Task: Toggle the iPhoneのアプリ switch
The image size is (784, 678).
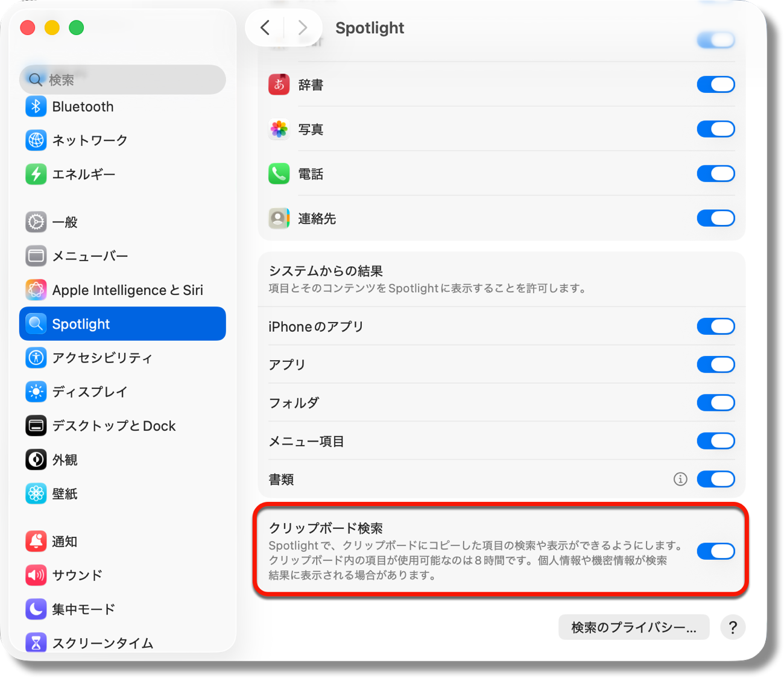Action: coord(715,326)
